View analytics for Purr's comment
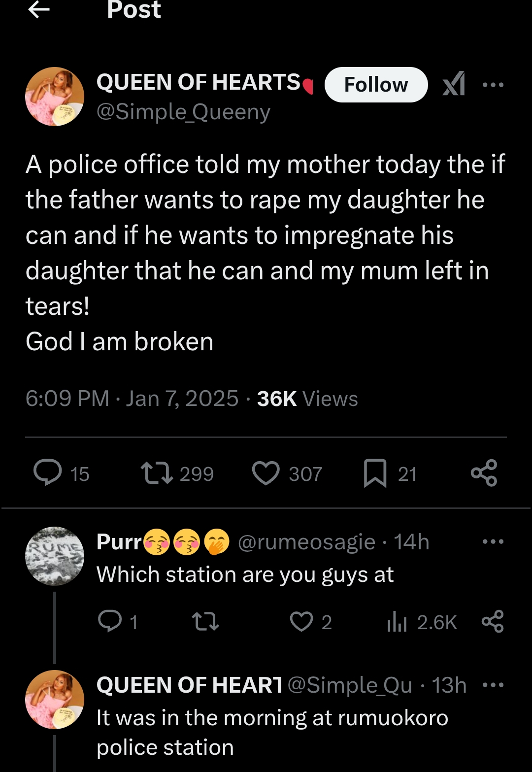 [397, 622]
